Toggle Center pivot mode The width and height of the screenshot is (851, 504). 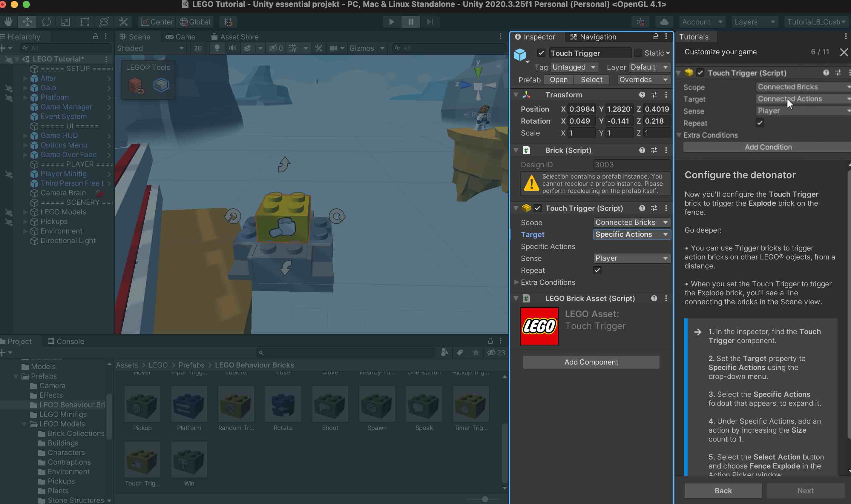(157, 22)
